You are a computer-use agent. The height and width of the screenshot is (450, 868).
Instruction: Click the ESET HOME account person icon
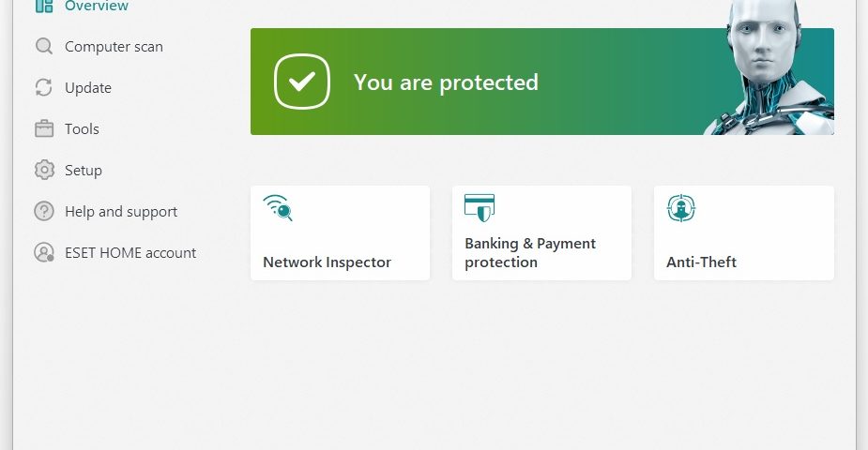(43, 253)
